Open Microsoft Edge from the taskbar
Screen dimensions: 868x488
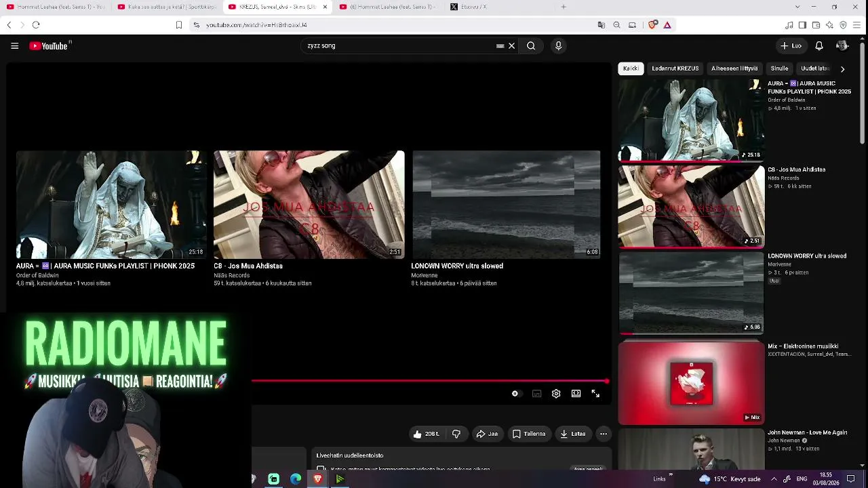pyautogui.click(x=296, y=479)
